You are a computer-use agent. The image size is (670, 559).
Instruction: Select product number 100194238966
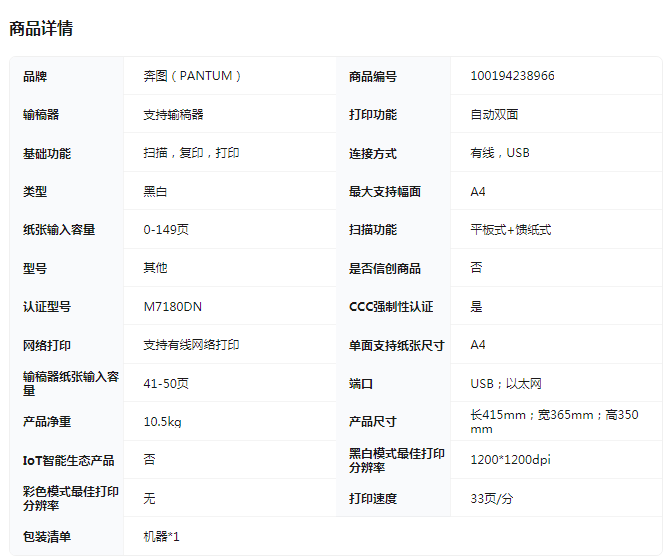tap(512, 76)
